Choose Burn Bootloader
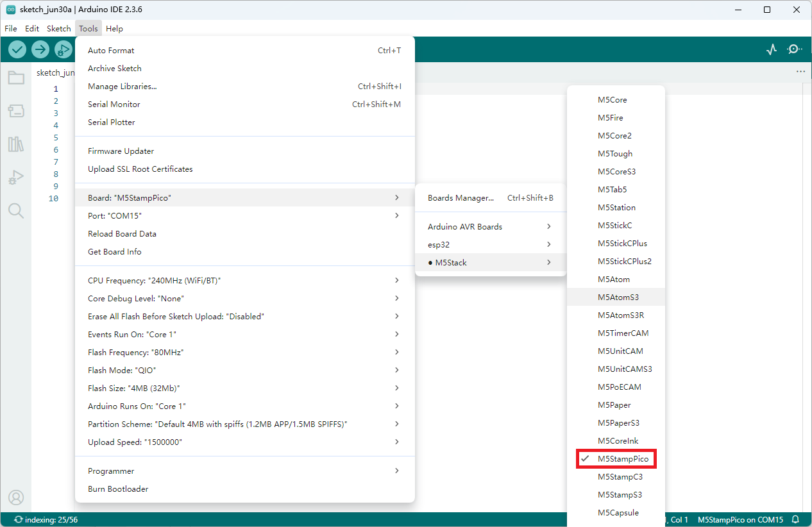 245,489
